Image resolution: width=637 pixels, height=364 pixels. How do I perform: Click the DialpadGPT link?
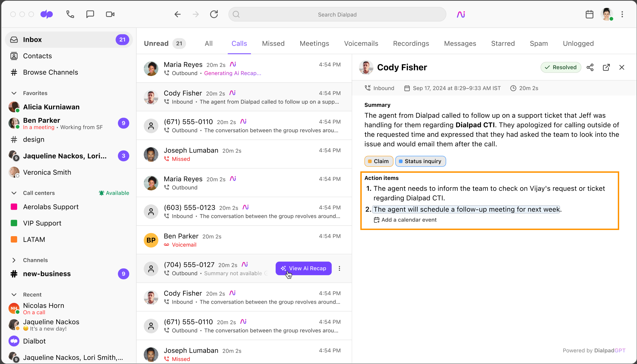[x=610, y=351]
